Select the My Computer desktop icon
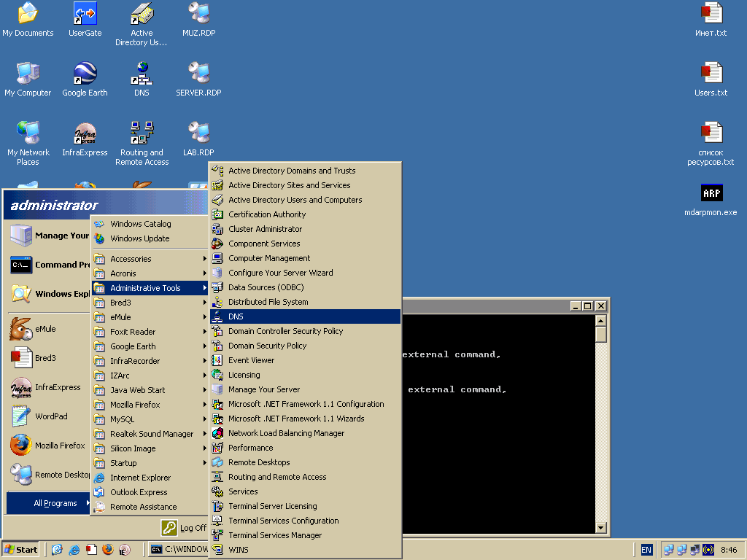 [x=28, y=79]
